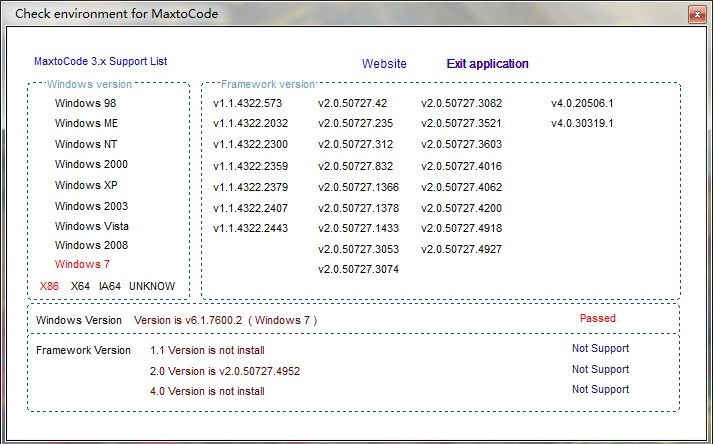Click framework v2.0.50727.1378
Screen dimensions: 714x444
(359, 208)
